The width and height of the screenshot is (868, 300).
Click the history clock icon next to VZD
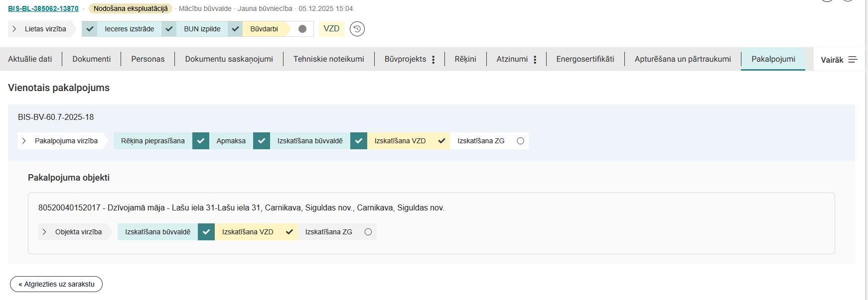357,29
